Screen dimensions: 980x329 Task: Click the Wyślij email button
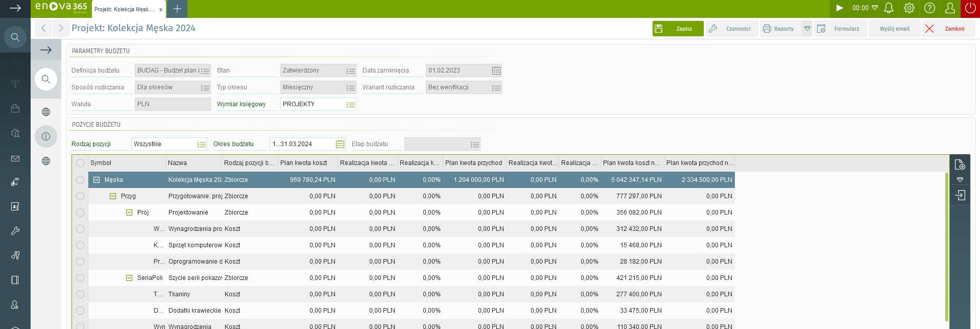click(x=894, y=29)
